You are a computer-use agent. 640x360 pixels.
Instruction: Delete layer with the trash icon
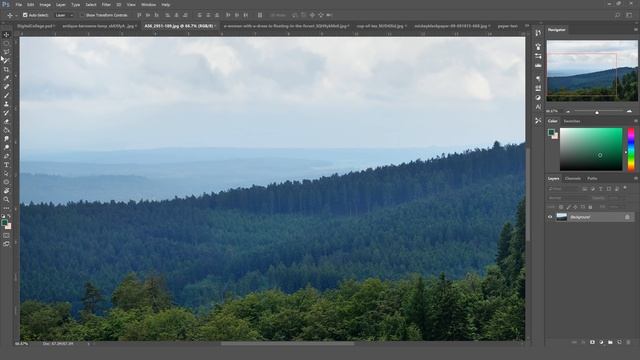[628, 342]
